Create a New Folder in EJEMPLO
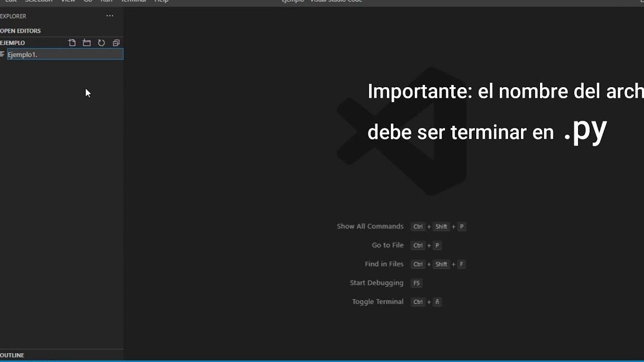644x362 pixels. pos(87,42)
